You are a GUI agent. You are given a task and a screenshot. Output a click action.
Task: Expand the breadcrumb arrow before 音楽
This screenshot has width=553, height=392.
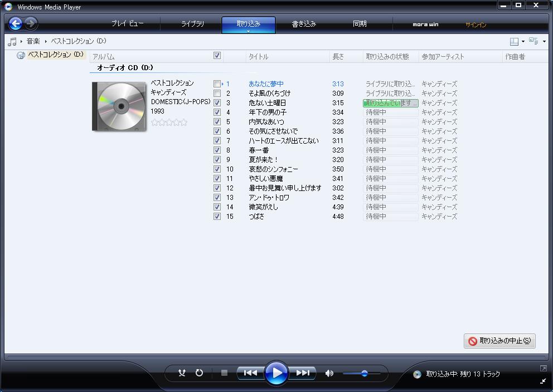[x=22, y=42]
